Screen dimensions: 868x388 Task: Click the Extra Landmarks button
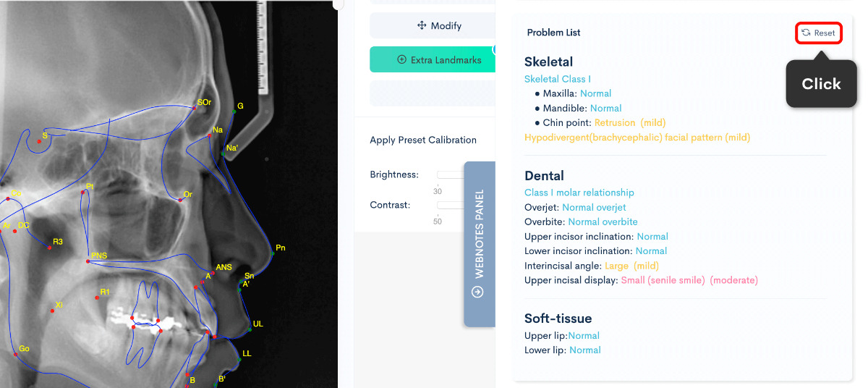pyautogui.click(x=438, y=60)
